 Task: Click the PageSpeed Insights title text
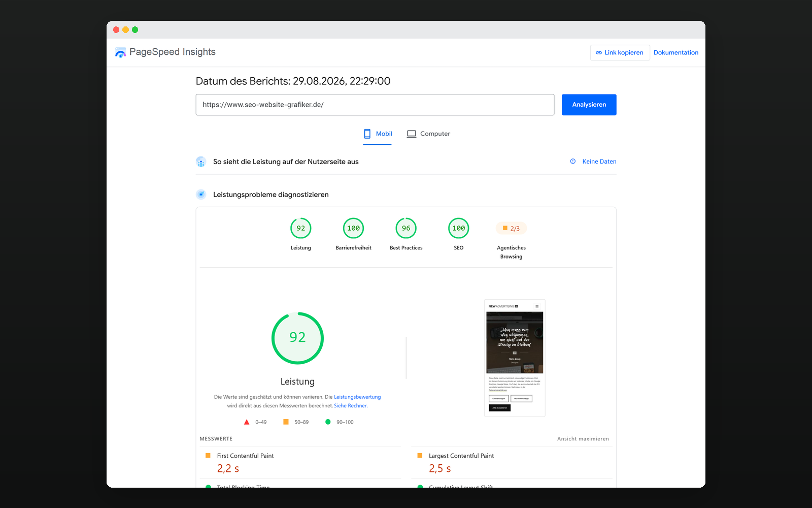click(x=173, y=52)
